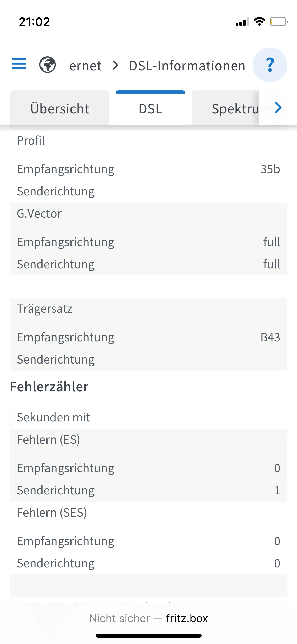The image size is (297, 644).
Task: Tap the 'Nicht sicher' security warning
Action: (x=119, y=618)
